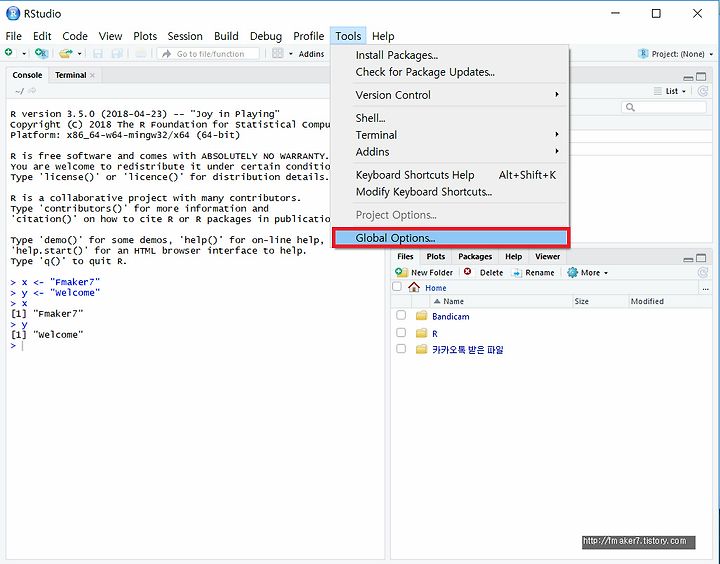Minimize the upper right pane
This screenshot has width=720, height=564.
(688, 77)
